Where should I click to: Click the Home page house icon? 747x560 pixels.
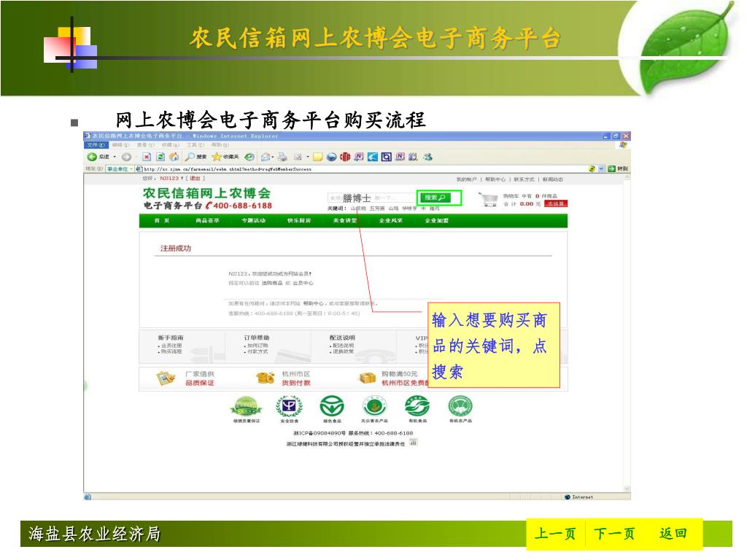coord(174,157)
